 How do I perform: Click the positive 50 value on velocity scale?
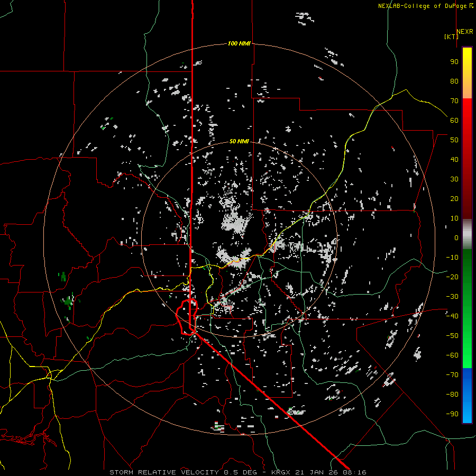[x=454, y=140]
